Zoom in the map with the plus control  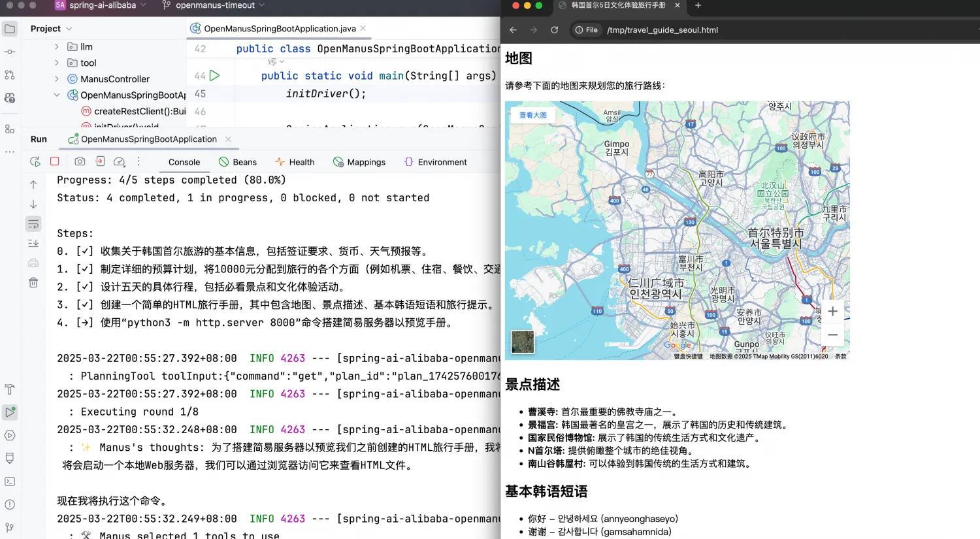tap(832, 312)
